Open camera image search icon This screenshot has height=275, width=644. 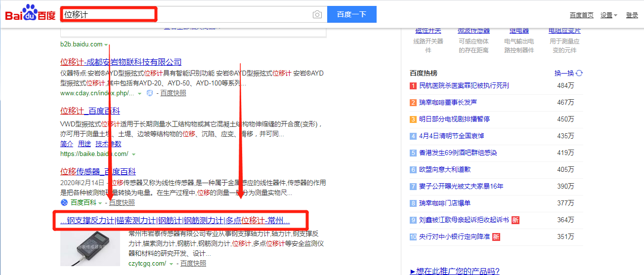[x=317, y=14]
